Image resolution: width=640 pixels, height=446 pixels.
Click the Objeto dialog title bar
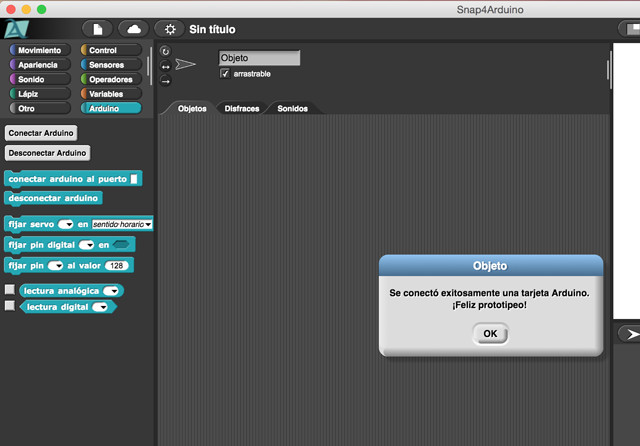pos(491,266)
